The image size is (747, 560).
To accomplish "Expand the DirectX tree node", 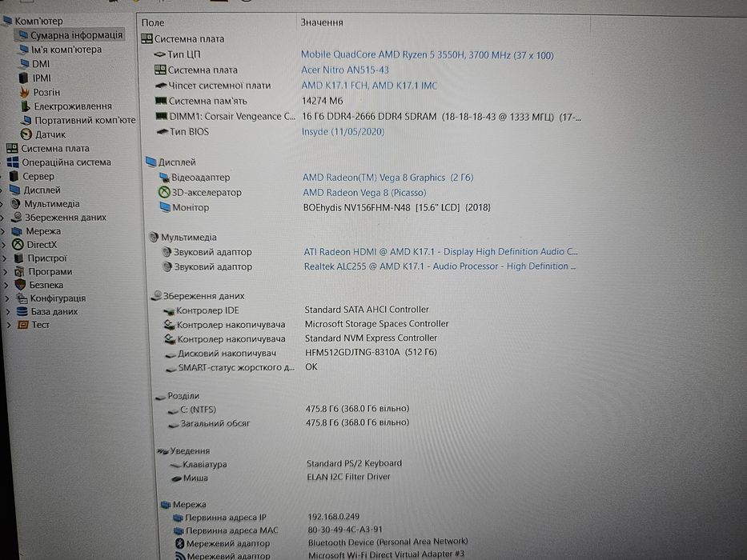I will [x=5, y=245].
